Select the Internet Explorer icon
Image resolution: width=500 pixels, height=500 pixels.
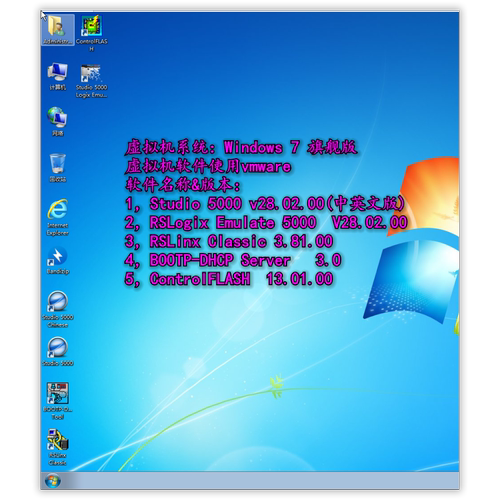click(x=58, y=217)
